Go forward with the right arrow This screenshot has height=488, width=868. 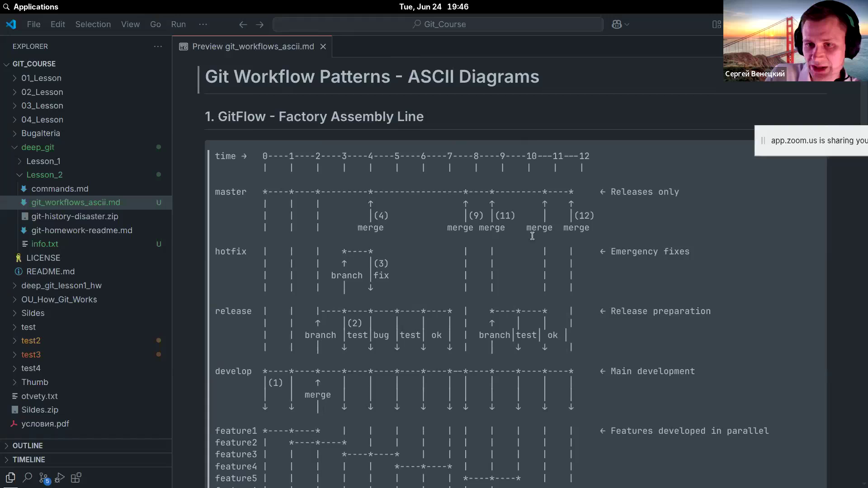259,24
